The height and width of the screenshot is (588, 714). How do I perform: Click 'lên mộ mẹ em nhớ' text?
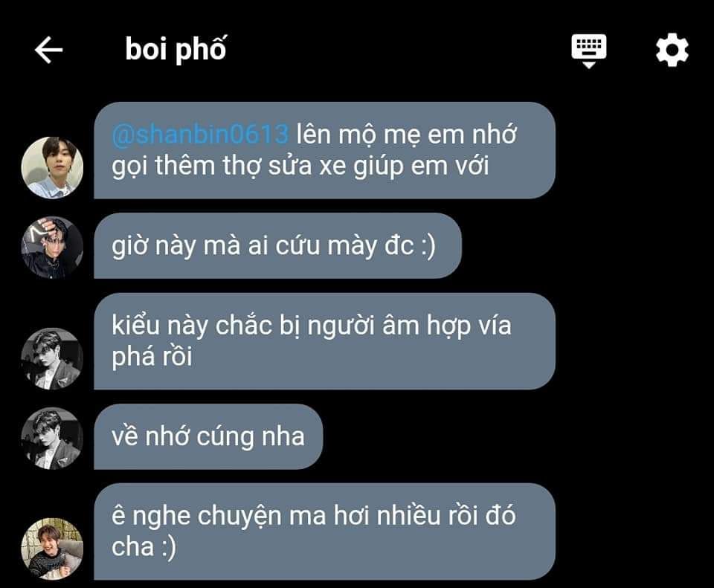[x=407, y=135]
